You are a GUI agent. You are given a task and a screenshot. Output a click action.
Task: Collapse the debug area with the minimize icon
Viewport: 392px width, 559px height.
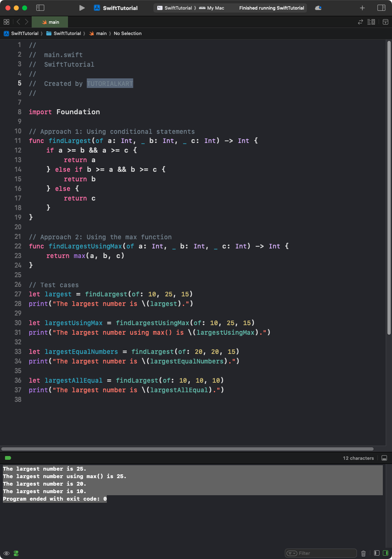click(x=384, y=458)
